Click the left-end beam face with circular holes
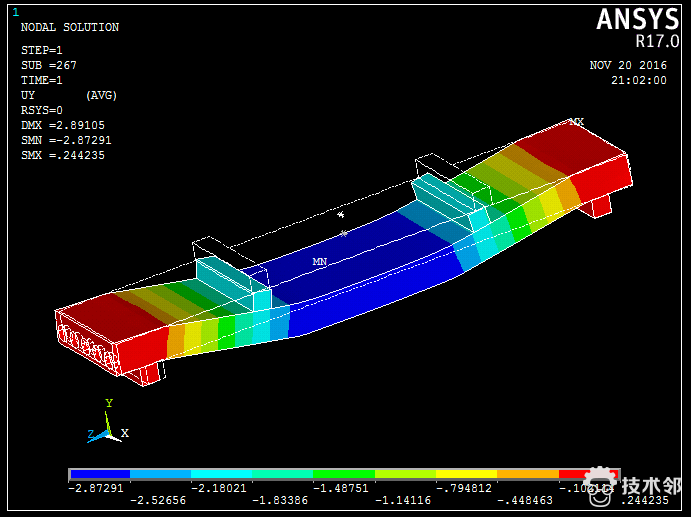691x517 pixels. 88,338
